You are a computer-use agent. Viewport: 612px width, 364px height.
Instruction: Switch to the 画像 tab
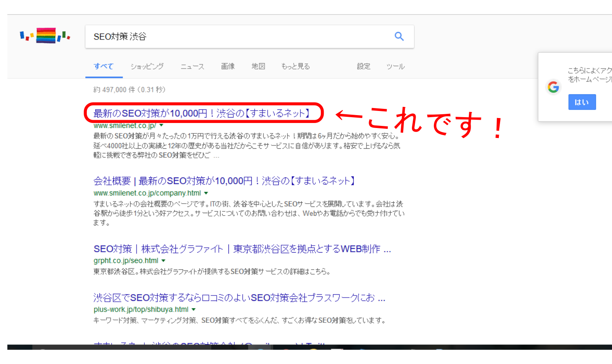point(228,66)
